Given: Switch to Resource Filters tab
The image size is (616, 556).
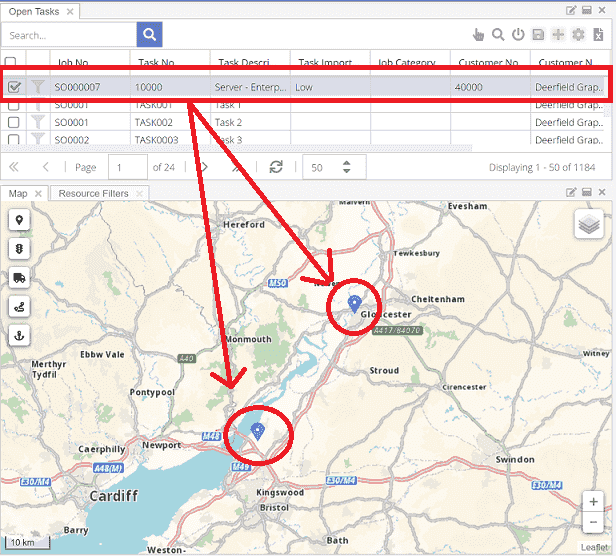Looking at the screenshot, I should (x=94, y=193).
